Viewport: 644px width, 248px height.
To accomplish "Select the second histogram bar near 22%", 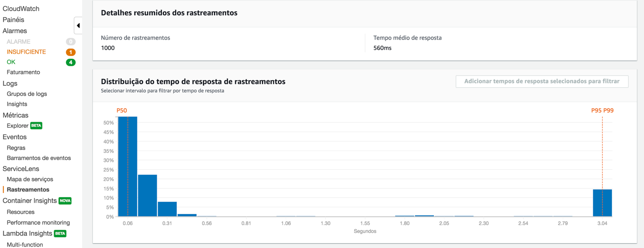I will (147, 195).
